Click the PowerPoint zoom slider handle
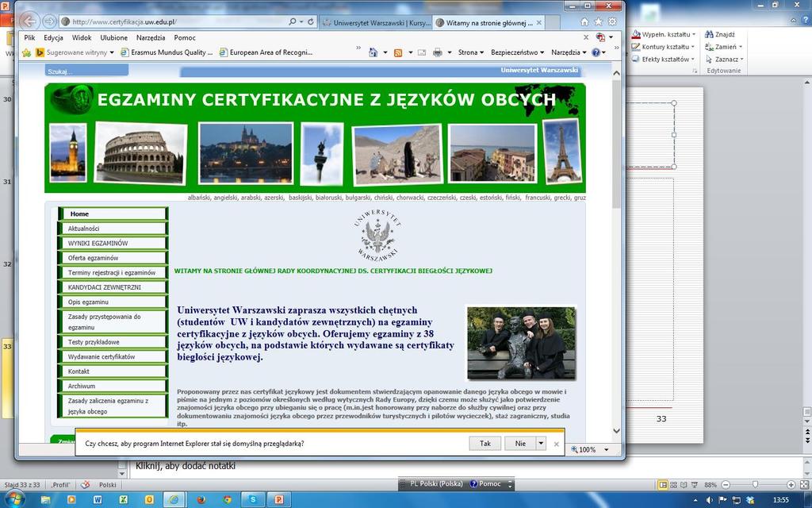 [x=755, y=485]
